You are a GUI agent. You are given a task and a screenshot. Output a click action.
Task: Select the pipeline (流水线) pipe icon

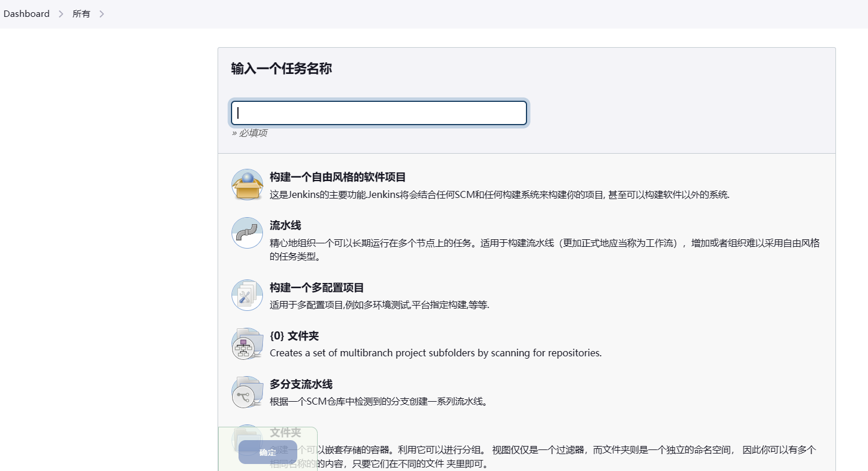(x=247, y=233)
